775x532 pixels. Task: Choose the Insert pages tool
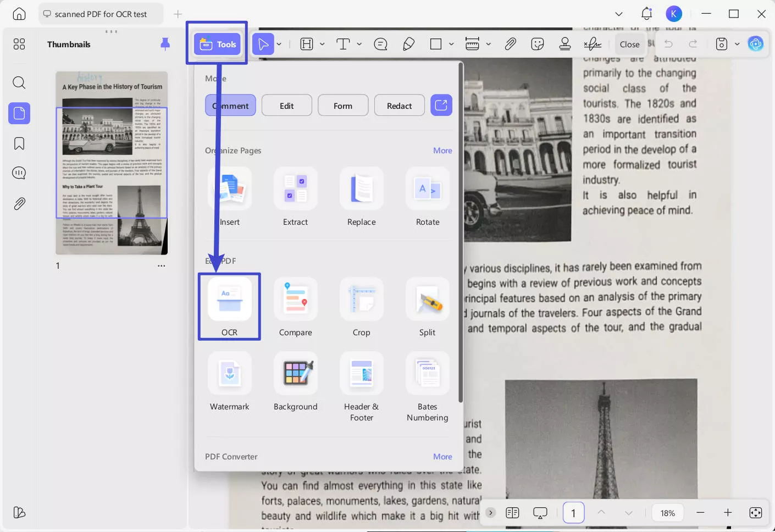tap(230, 197)
